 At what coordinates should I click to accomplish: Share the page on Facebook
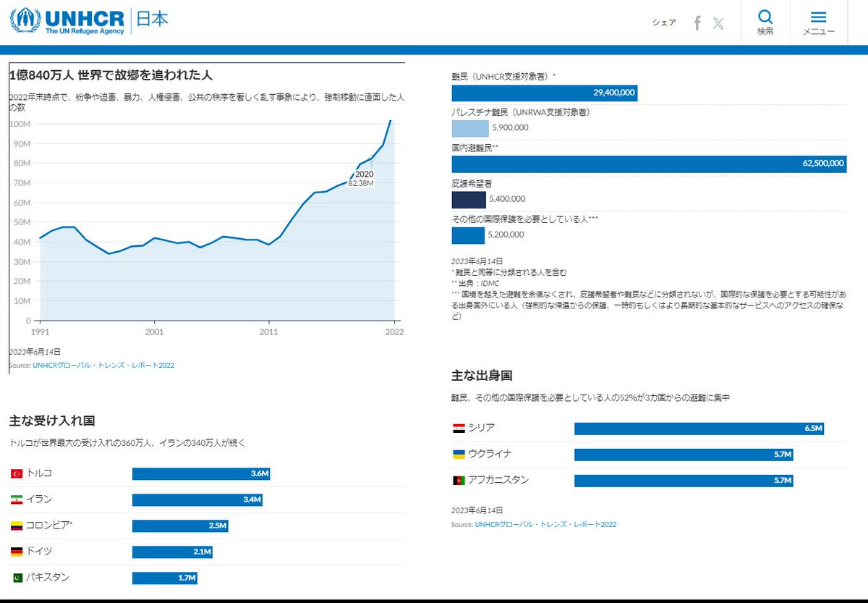(x=697, y=23)
